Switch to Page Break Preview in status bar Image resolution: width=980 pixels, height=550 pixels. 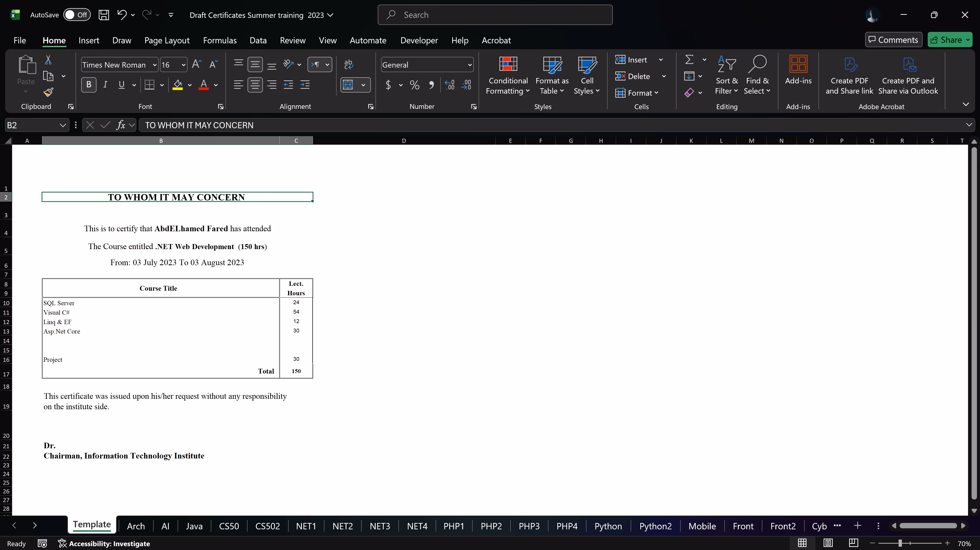853,543
